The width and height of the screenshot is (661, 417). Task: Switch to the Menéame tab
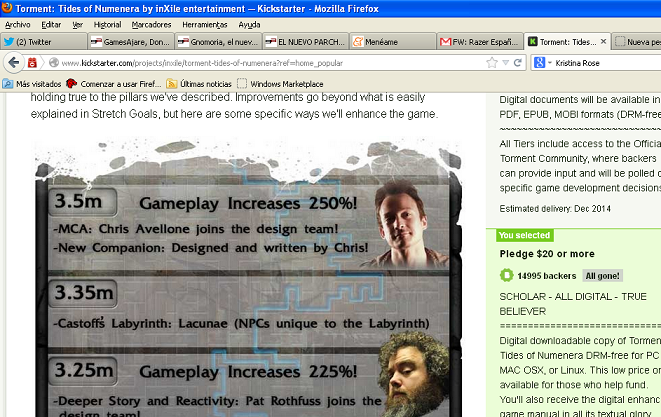[392, 41]
